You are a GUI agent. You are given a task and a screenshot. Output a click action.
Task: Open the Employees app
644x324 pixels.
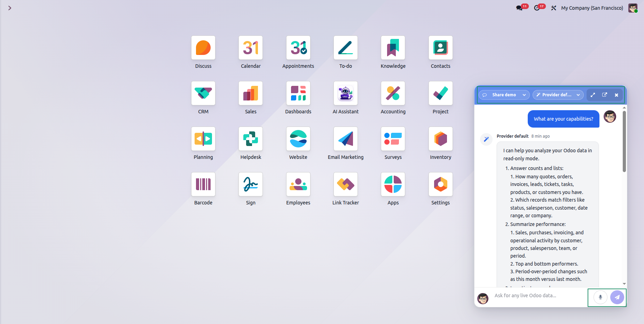pos(298,184)
